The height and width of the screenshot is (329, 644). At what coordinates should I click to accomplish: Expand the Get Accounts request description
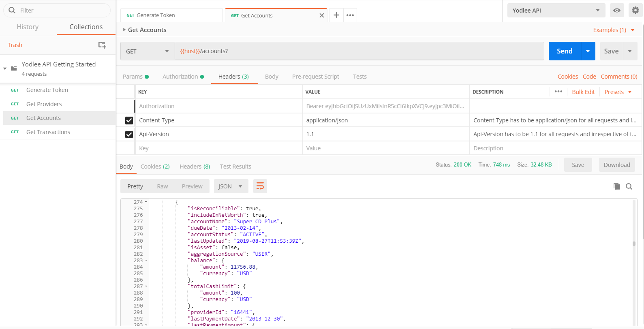pos(124,30)
